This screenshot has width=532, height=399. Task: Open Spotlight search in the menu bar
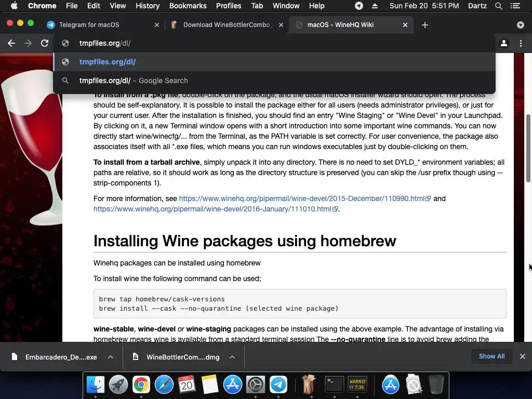(x=498, y=6)
